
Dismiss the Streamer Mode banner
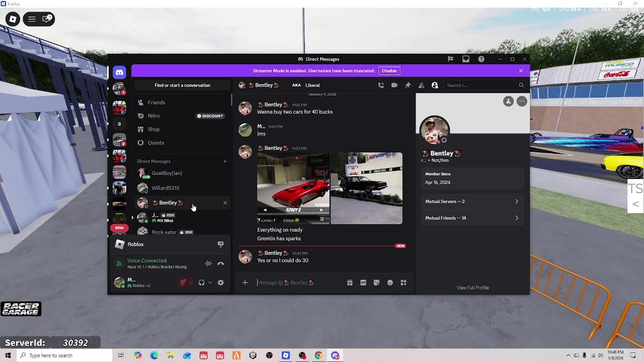pyautogui.click(x=521, y=71)
